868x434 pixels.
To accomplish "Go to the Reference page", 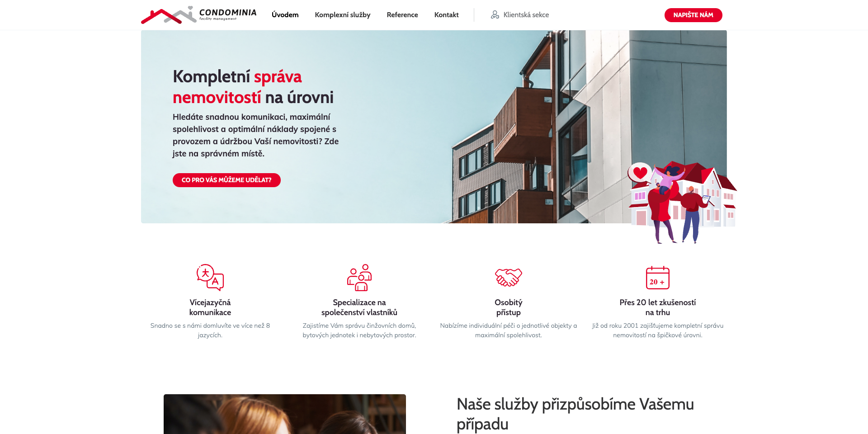I will coord(402,15).
